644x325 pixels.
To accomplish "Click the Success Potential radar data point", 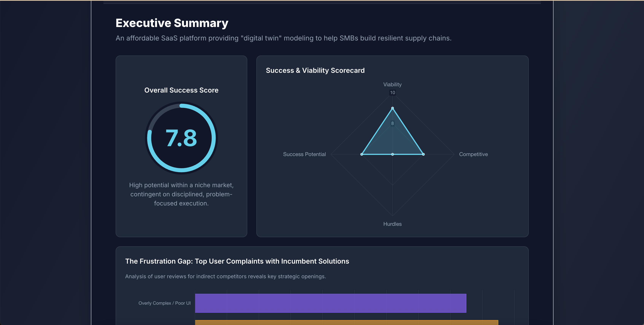I will tap(362, 154).
